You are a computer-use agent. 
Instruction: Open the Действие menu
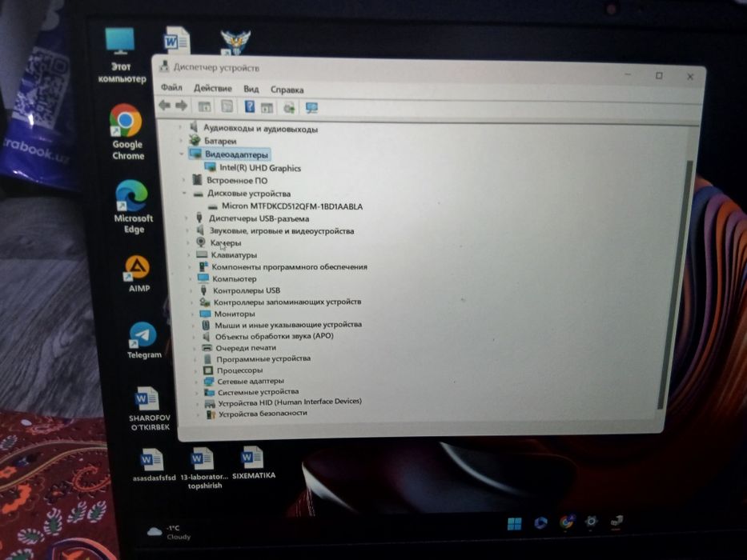click(x=212, y=89)
